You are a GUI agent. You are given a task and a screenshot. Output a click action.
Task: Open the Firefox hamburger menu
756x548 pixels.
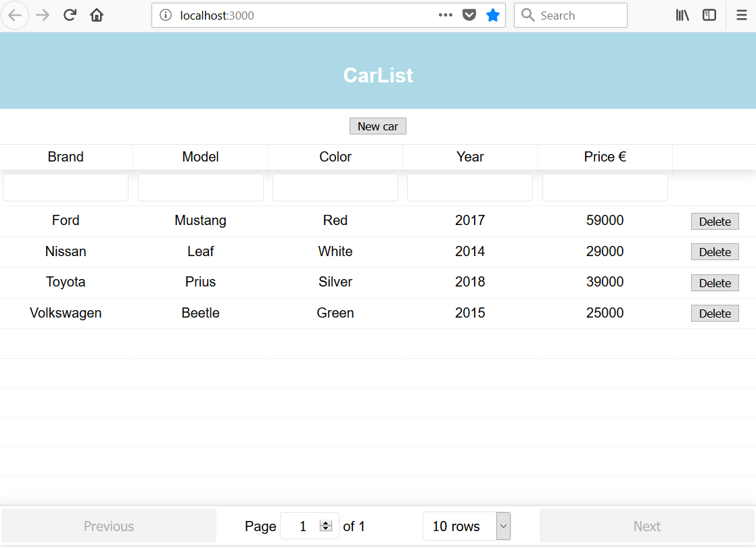tap(742, 16)
